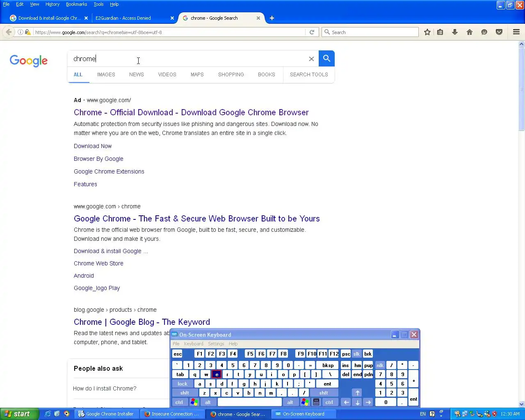Open the File menu in Firefox
525x420 pixels.
(x=6, y=4)
